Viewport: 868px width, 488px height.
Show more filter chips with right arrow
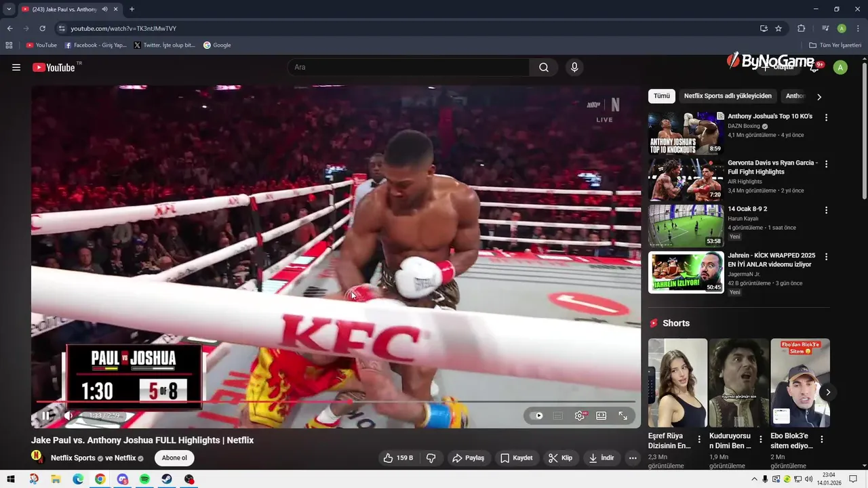point(818,97)
